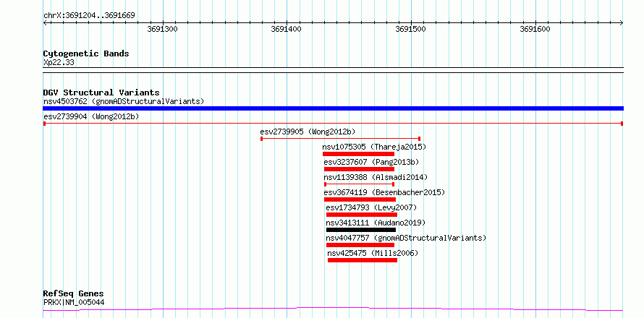
Task: Click the 3691600 ruler position label
Action: coord(535,29)
